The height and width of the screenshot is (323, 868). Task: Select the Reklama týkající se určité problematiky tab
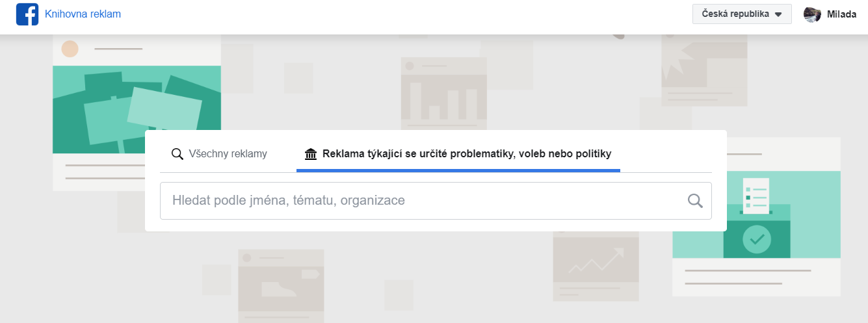(x=458, y=154)
